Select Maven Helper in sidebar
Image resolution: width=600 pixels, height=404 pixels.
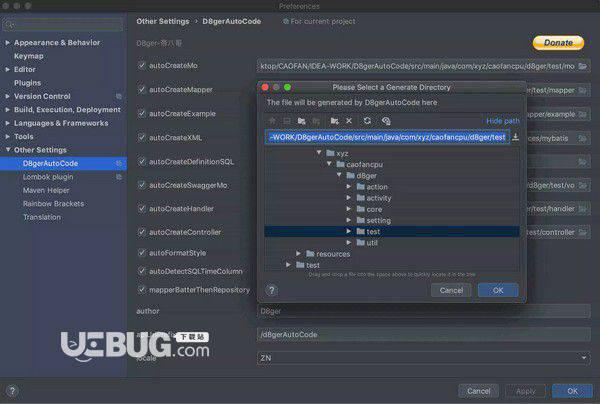click(x=46, y=190)
